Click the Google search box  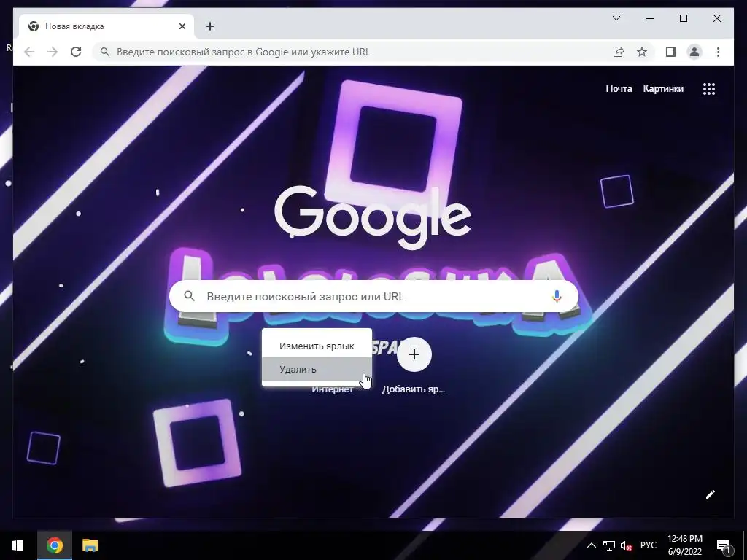click(x=373, y=296)
